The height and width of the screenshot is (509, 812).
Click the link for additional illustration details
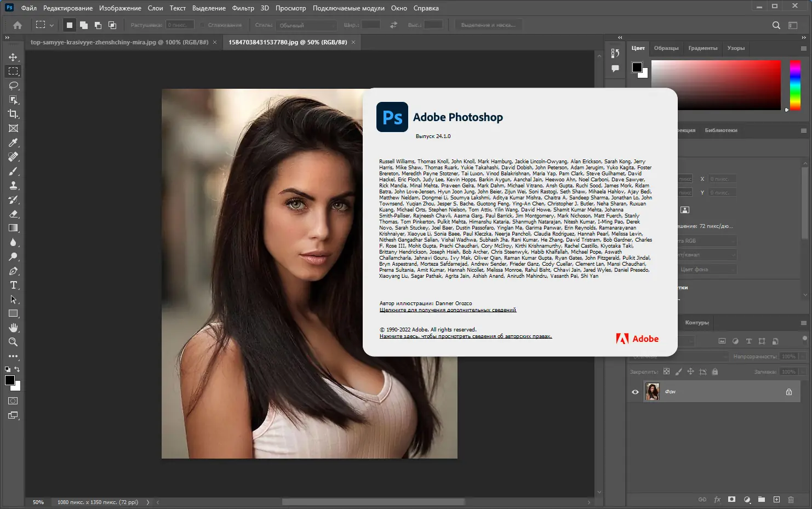[x=448, y=310]
